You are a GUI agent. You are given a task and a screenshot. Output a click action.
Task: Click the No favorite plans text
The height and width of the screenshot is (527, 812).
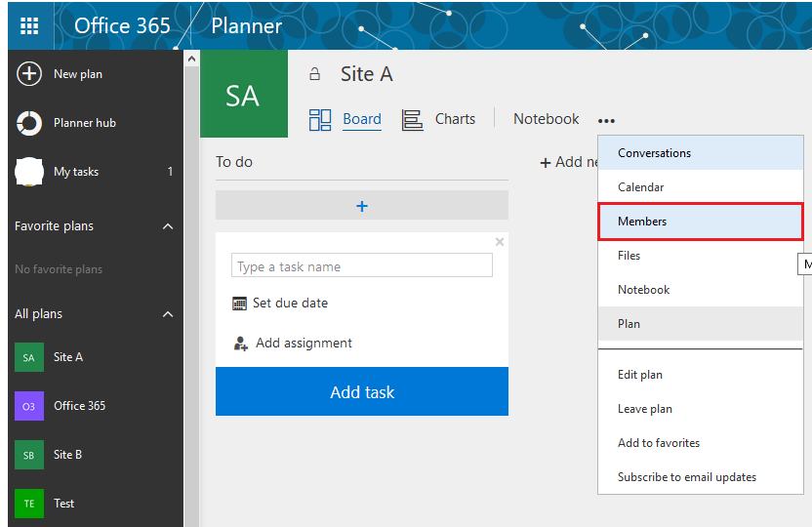(x=59, y=269)
